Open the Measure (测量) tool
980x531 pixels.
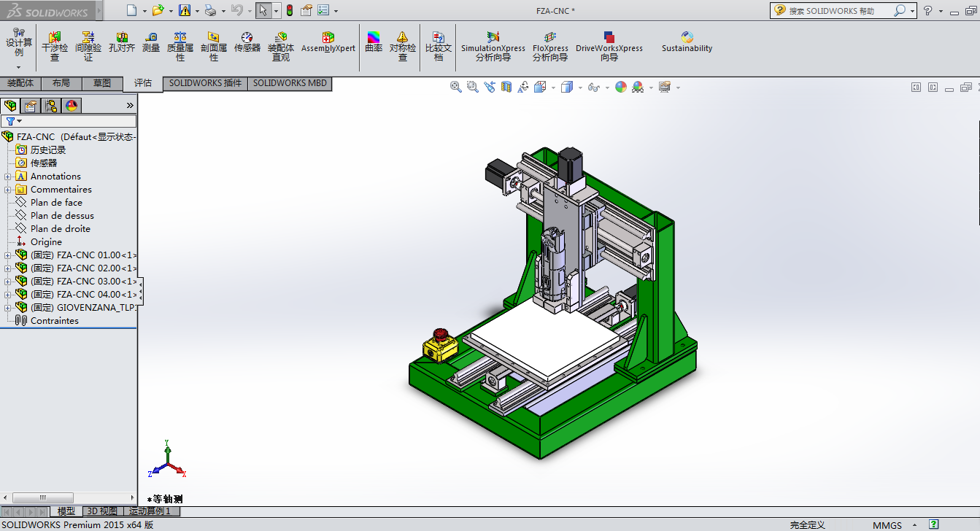point(151,42)
